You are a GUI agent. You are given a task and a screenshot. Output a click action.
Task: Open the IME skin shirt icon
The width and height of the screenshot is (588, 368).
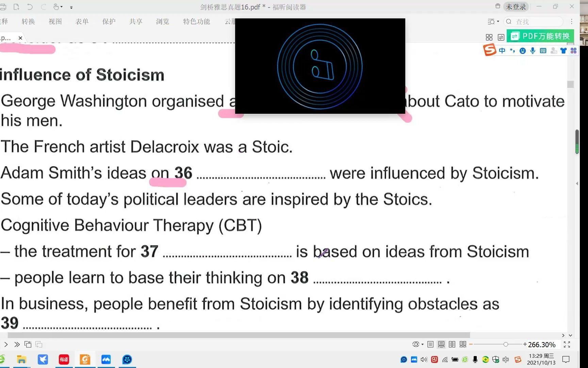point(563,50)
